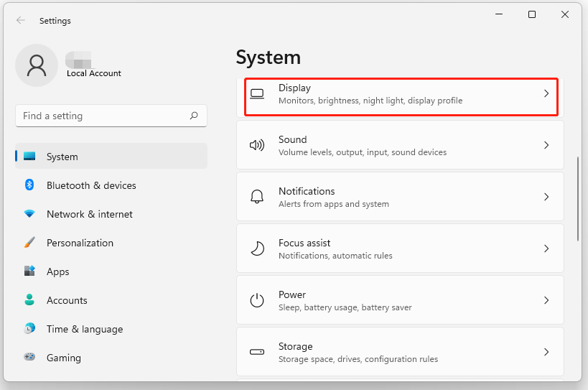
Task: Open Network & internet section
Action: [x=89, y=214]
